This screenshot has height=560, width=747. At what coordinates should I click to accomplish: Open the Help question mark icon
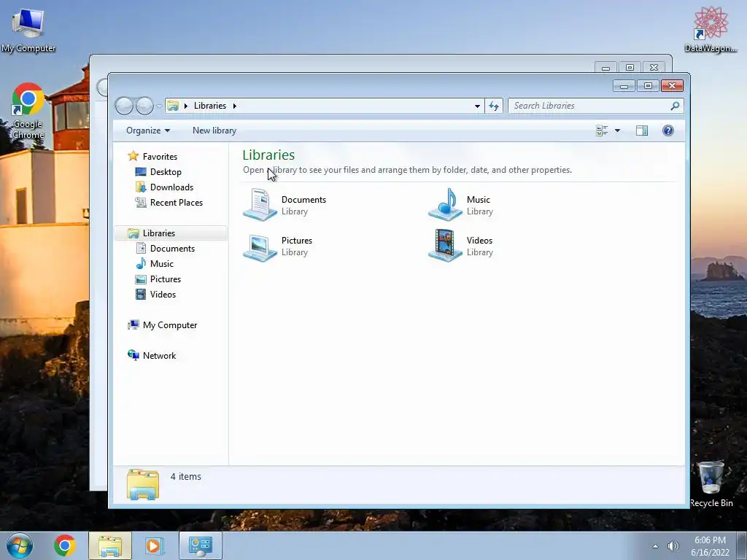coord(668,131)
